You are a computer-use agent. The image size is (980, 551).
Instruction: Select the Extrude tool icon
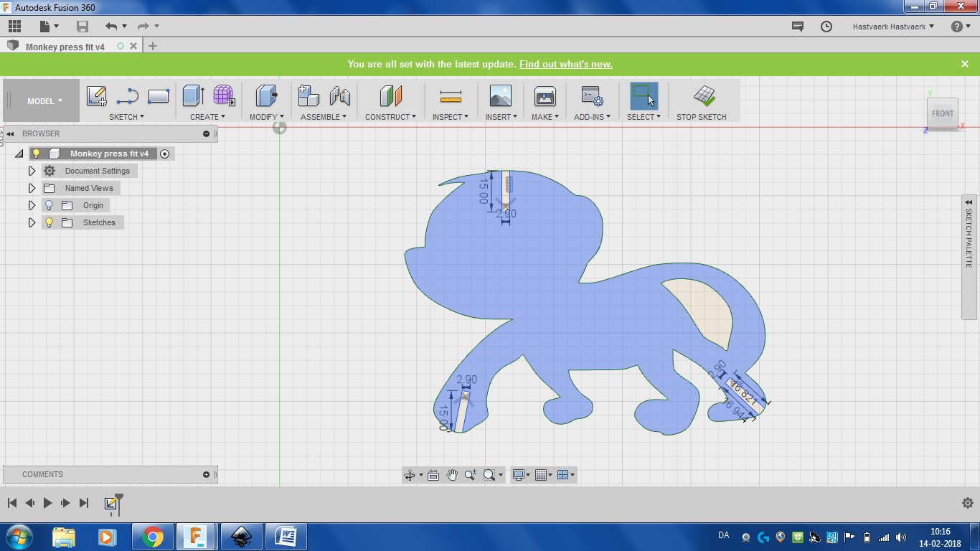tap(194, 95)
